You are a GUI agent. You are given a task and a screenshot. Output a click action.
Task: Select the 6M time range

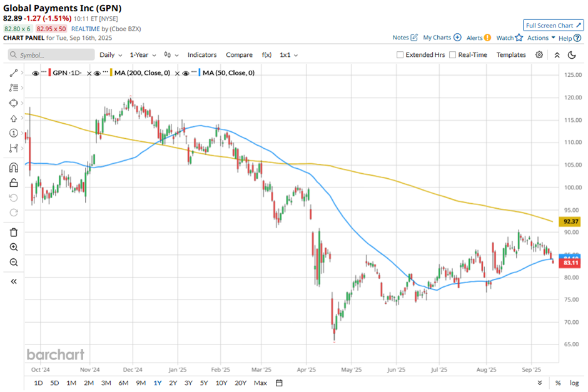click(123, 383)
